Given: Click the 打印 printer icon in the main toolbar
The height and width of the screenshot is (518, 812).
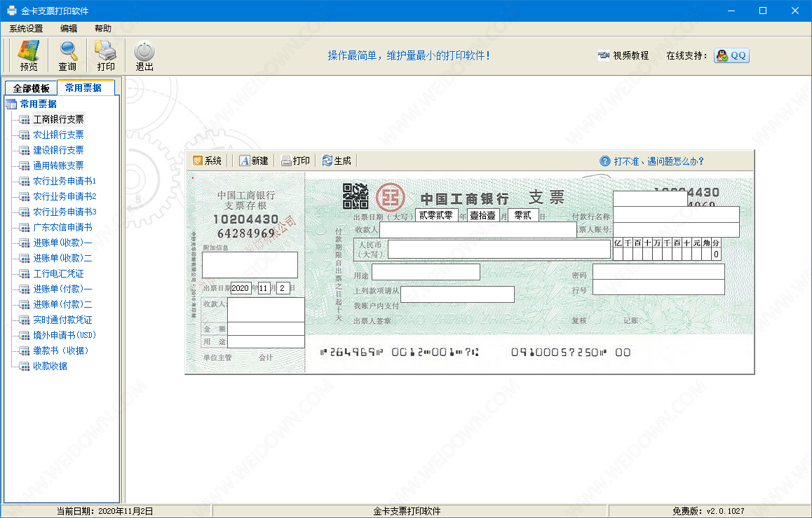Looking at the screenshot, I should click(106, 55).
